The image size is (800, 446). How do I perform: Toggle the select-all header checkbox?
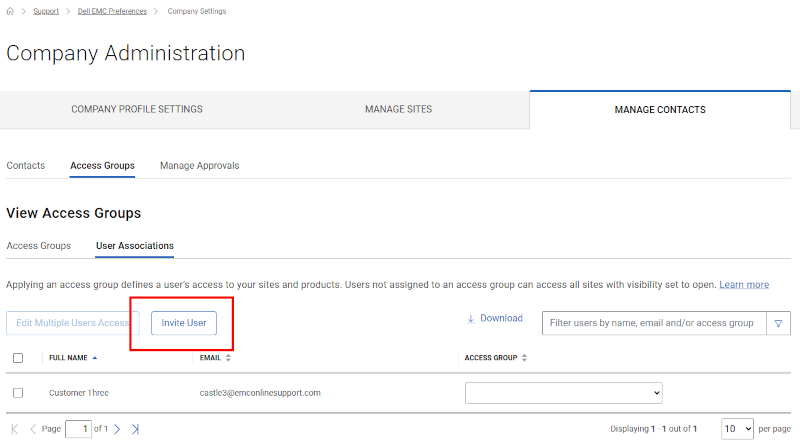pyautogui.click(x=18, y=357)
